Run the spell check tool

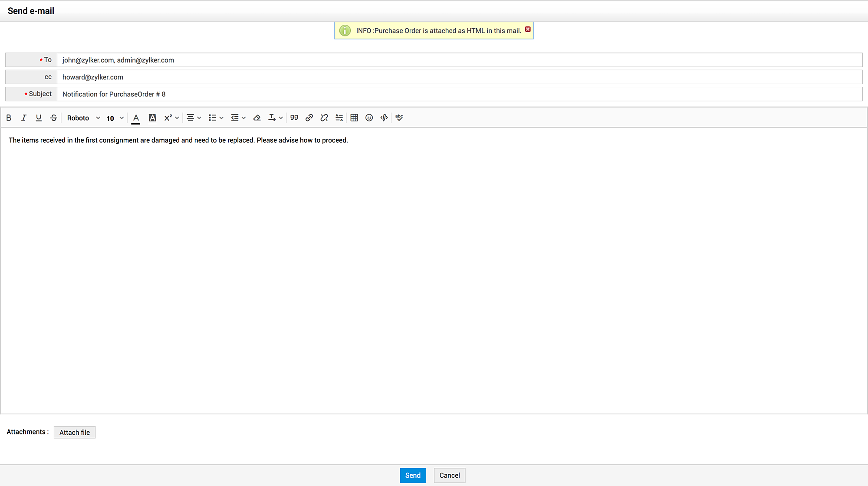click(399, 118)
